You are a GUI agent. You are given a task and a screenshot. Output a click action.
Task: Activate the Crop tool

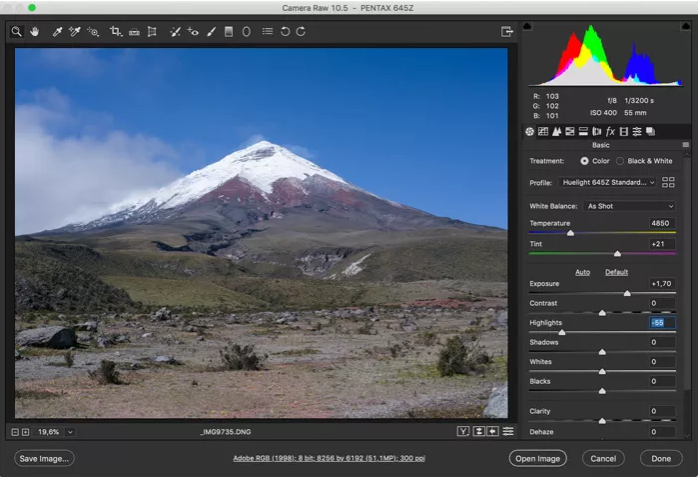pos(116,32)
